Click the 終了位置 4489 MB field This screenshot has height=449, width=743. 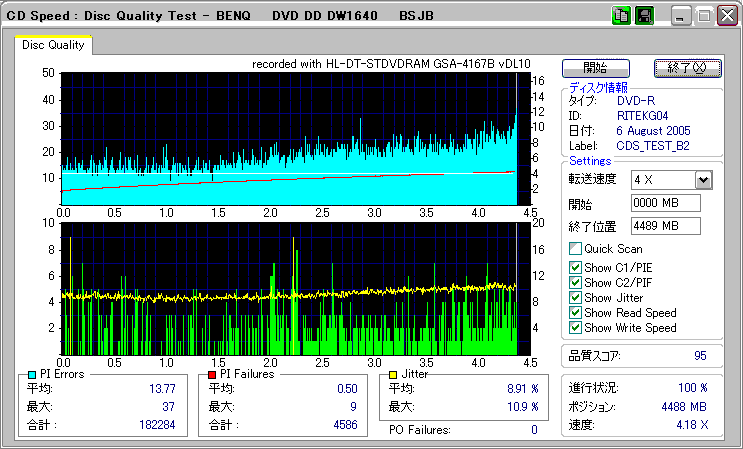[666, 225]
